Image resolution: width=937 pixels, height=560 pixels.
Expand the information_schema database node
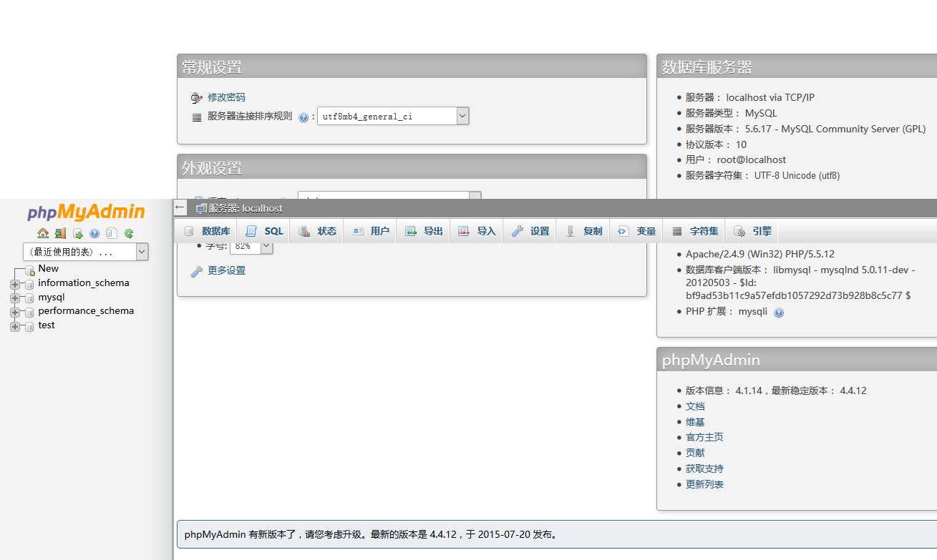click(14, 284)
